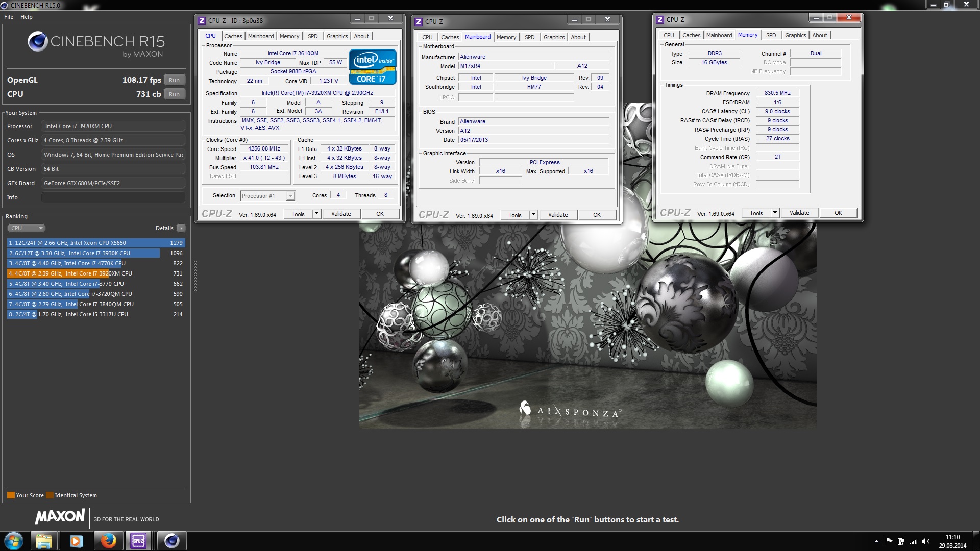Viewport: 980px width, 551px height.
Task: Click Validate in Mainboard CPU-Z window
Action: (x=558, y=215)
